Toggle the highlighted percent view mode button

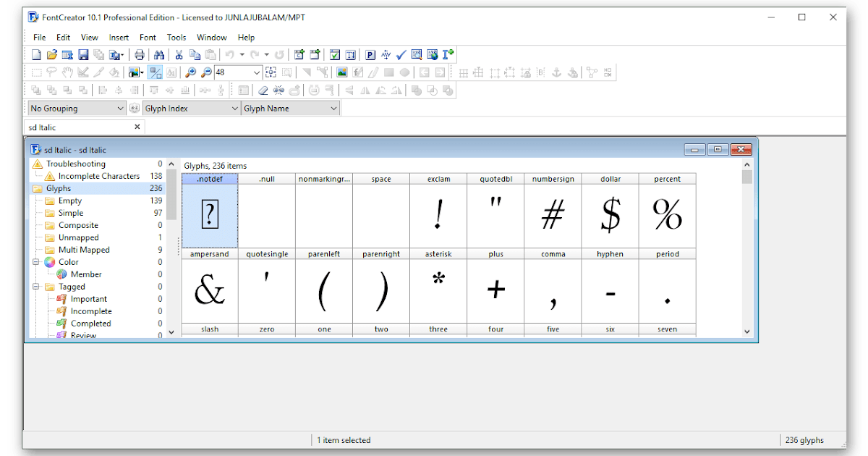click(x=155, y=72)
